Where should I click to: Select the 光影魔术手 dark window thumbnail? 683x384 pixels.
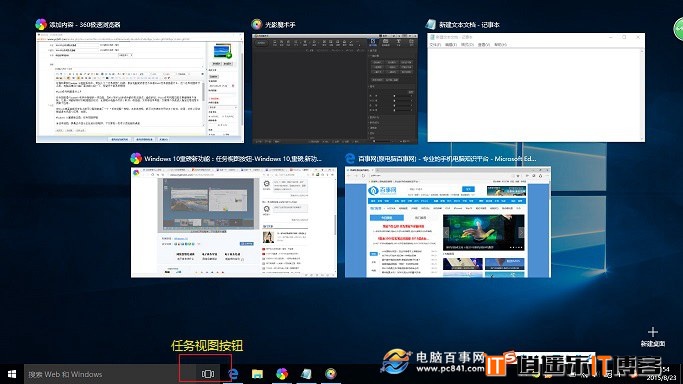coord(335,88)
